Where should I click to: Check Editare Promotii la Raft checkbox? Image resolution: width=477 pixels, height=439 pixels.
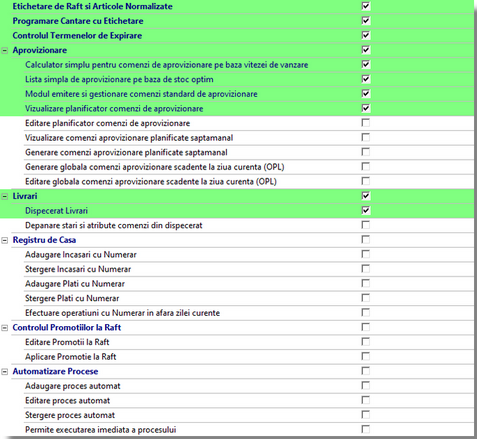tap(366, 342)
